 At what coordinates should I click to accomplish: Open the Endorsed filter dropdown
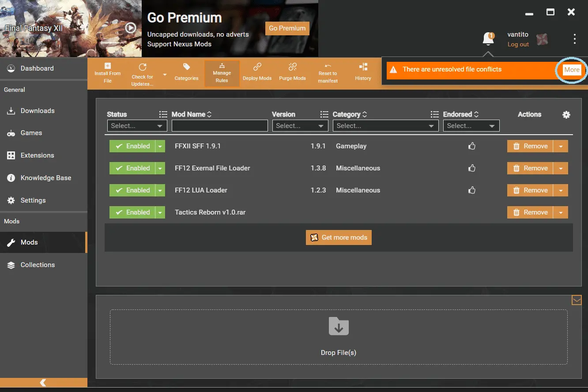[x=471, y=126]
